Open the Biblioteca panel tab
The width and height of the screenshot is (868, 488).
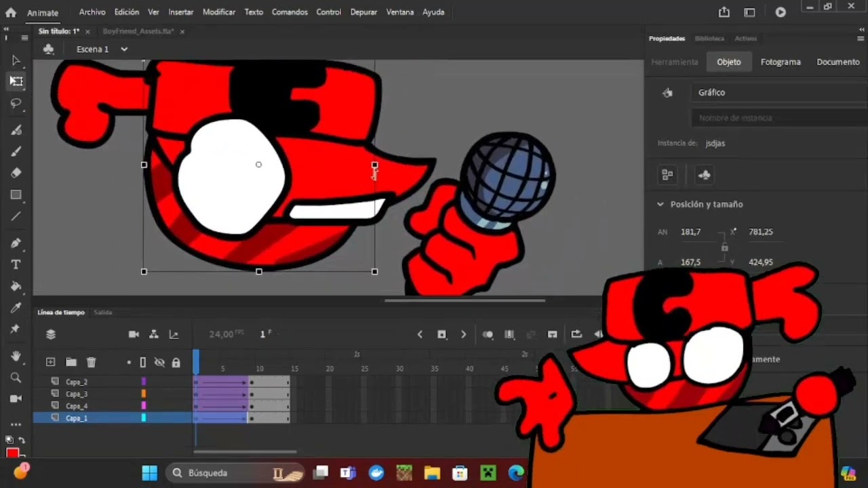coord(709,39)
